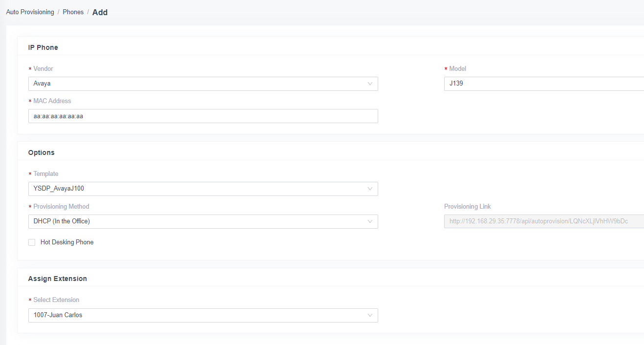
Task: Click the Add breadcrumb title
Action: tap(100, 12)
